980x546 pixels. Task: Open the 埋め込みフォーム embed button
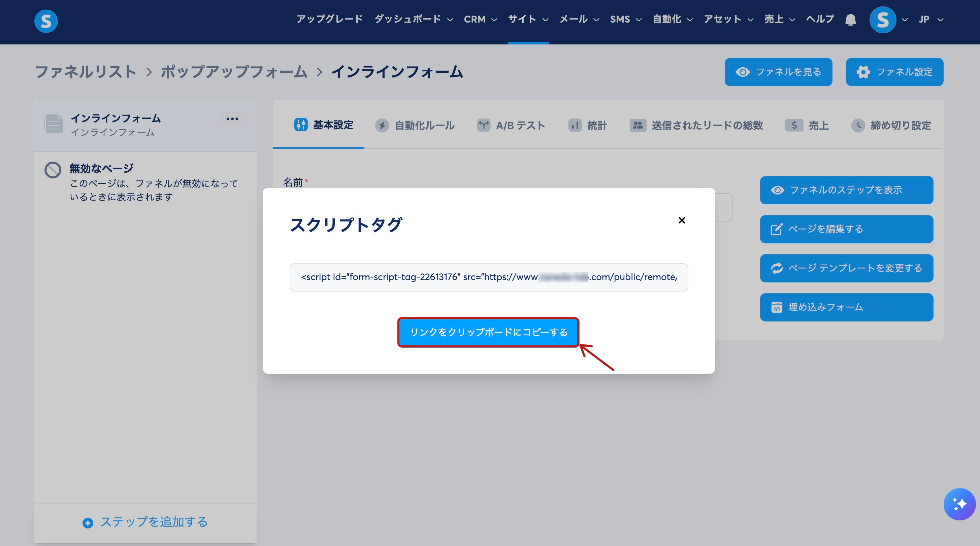click(x=846, y=307)
